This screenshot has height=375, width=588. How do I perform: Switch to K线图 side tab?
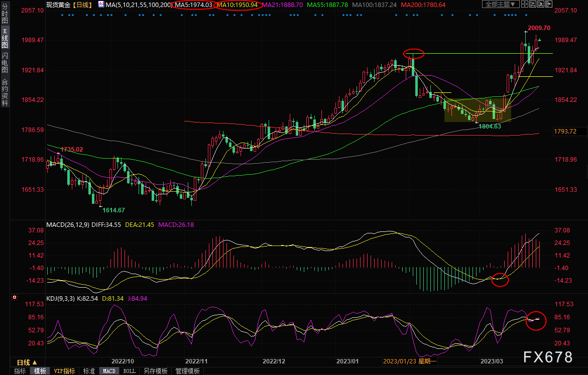point(5,38)
